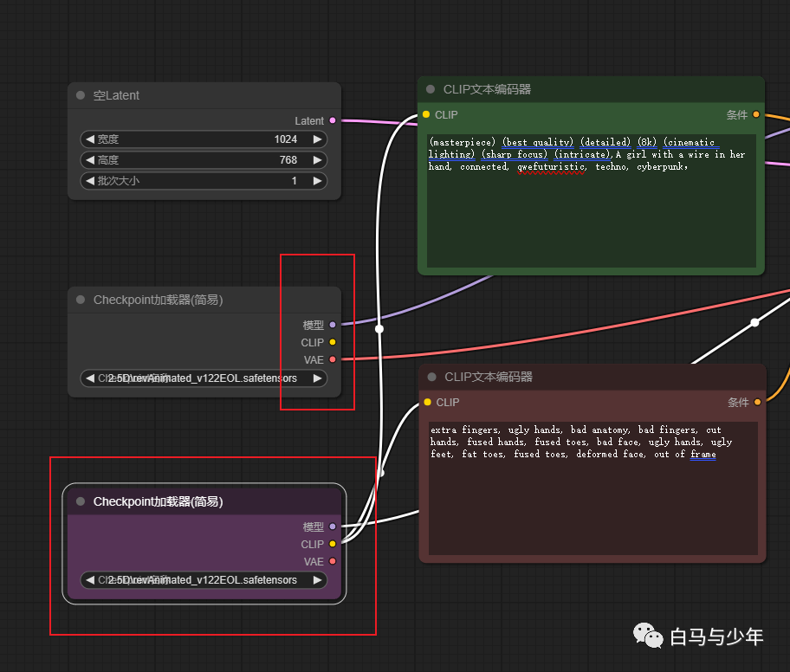Image resolution: width=790 pixels, height=672 pixels.
Task: Click the red CLIP文本编码器 node title bar
Action: [606, 377]
